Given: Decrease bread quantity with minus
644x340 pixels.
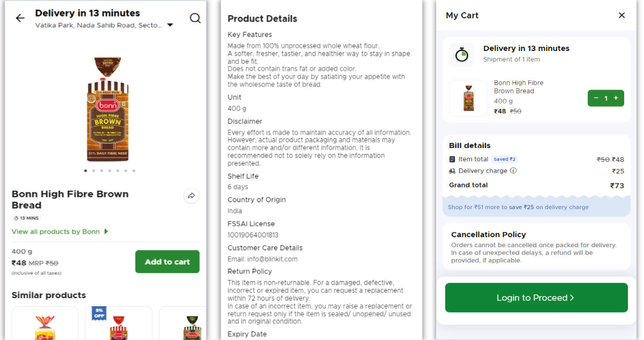Looking at the screenshot, I should [x=596, y=98].
